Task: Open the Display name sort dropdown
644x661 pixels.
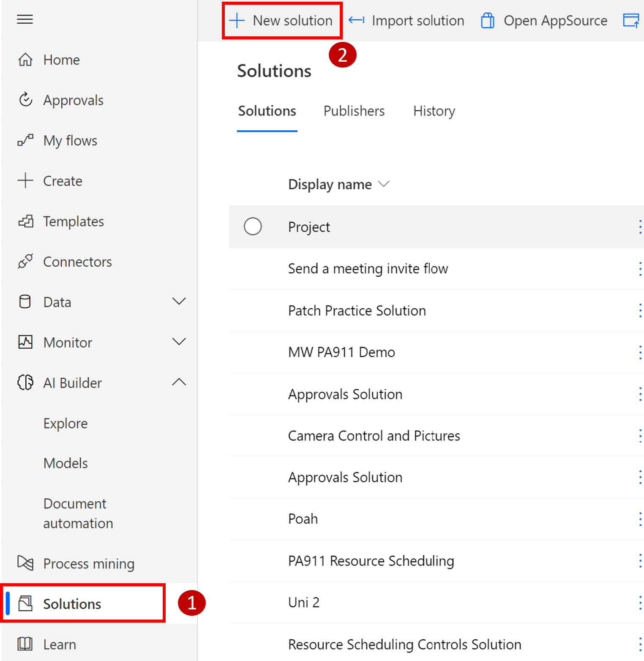Action: tap(384, 184)
